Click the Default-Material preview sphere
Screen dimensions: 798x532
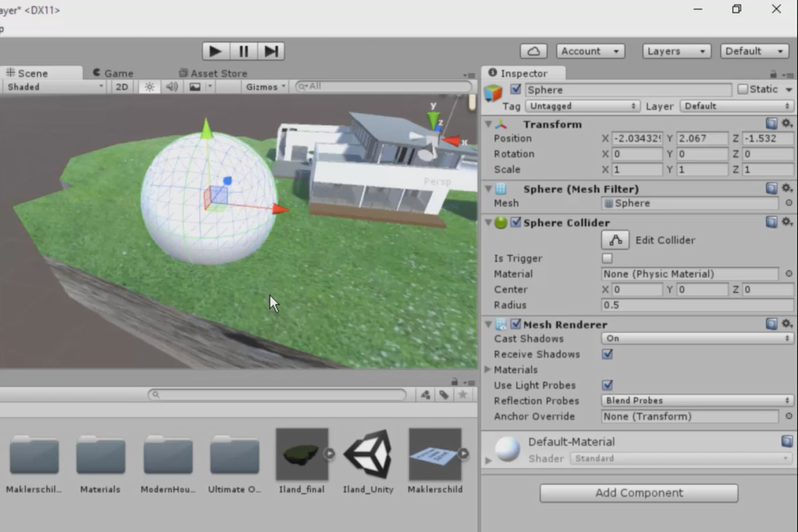click(507, 448)
